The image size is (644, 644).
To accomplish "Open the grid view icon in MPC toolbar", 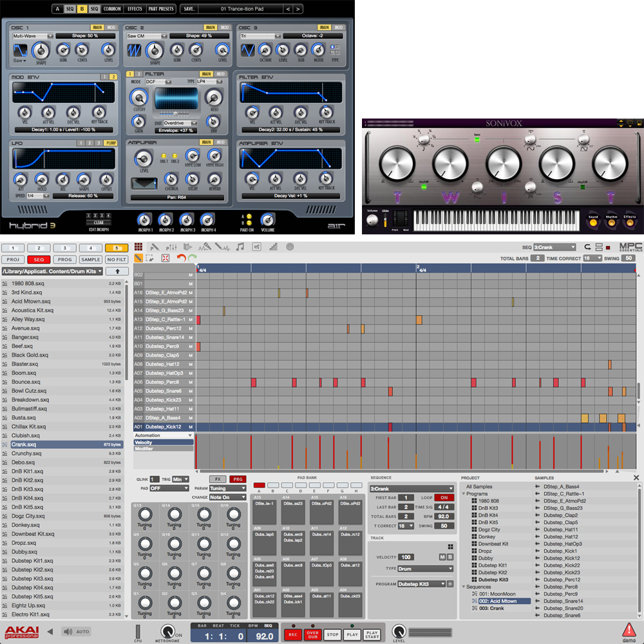I will (x=138, y=247).
